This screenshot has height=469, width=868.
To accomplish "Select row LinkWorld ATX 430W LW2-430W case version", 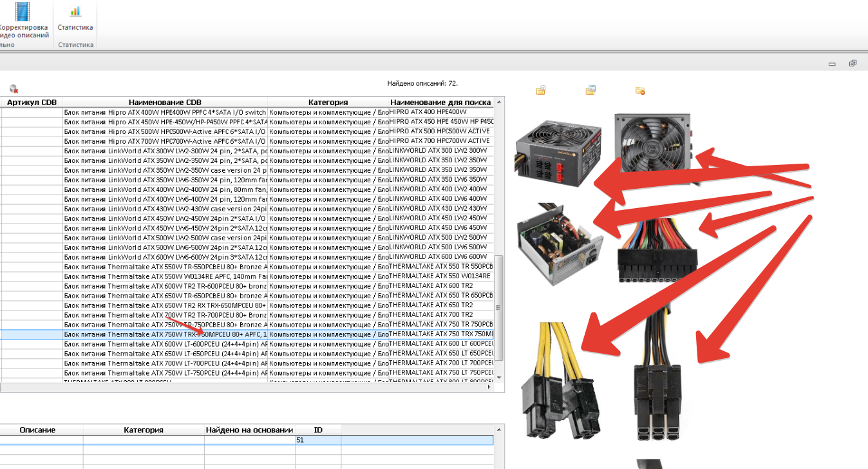I will 247,209.
